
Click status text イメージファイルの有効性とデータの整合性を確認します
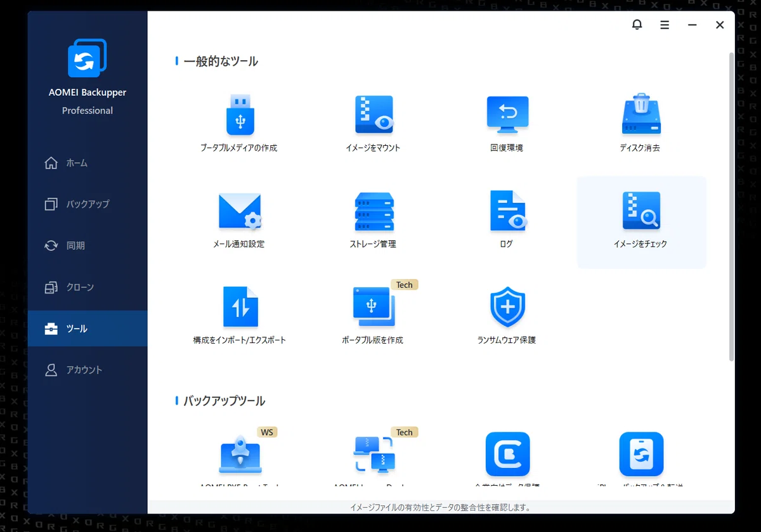441,507
